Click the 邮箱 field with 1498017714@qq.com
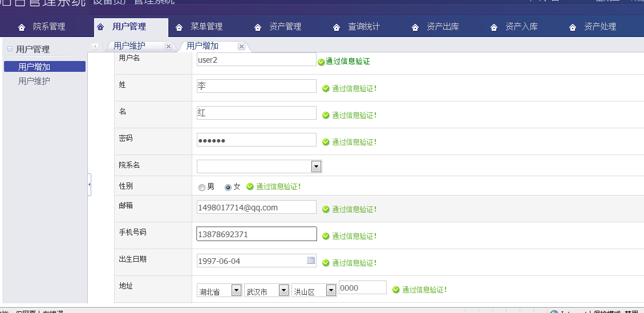This screenshot has width=644, height=313. point(257,207)
